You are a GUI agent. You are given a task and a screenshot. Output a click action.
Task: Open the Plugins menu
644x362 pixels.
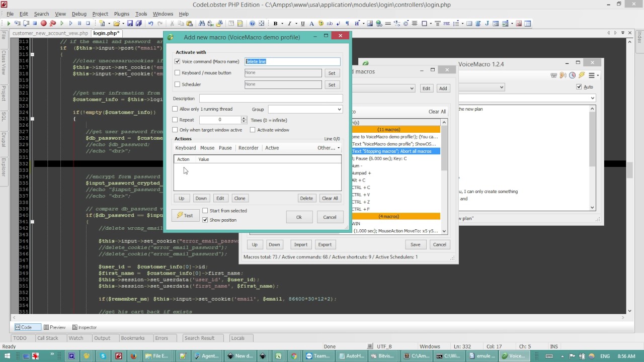click(122, 14)
